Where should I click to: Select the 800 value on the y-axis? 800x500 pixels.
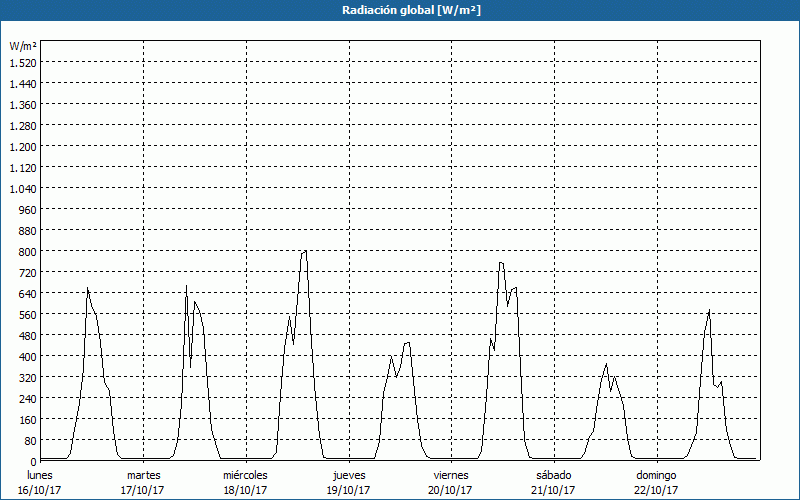coord(27,251)
